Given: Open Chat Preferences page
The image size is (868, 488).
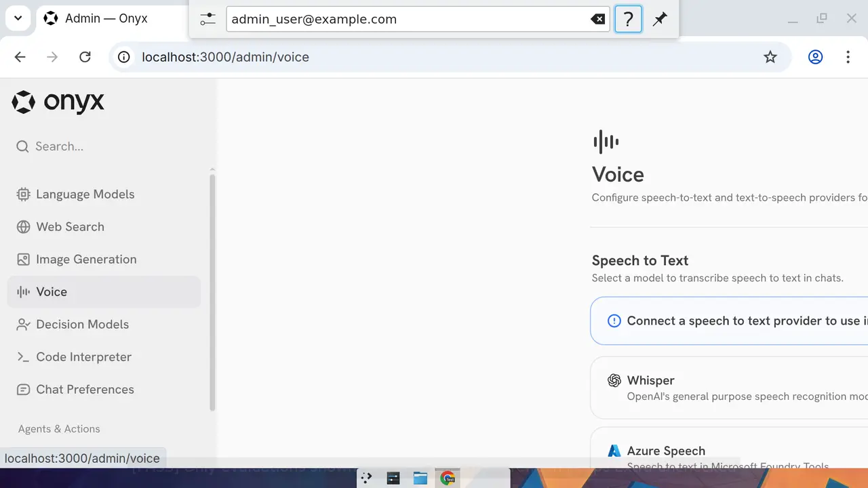Looking at the screenshot, I should [104, 390].
